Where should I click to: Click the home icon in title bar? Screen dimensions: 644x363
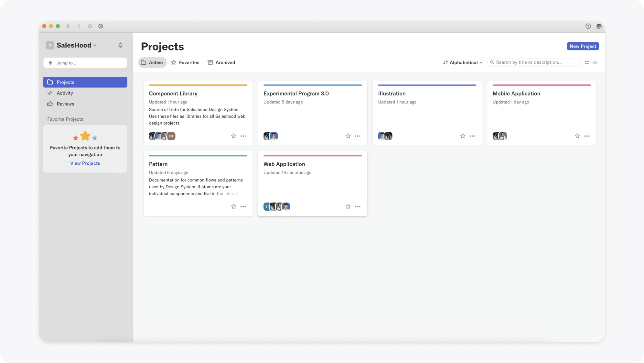tap(90, 26)
